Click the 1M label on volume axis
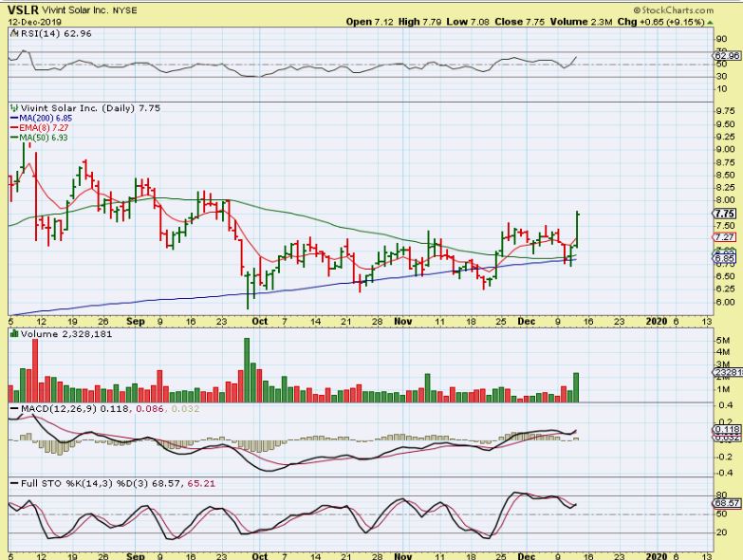The image size is (743, 560). point(723,390)
